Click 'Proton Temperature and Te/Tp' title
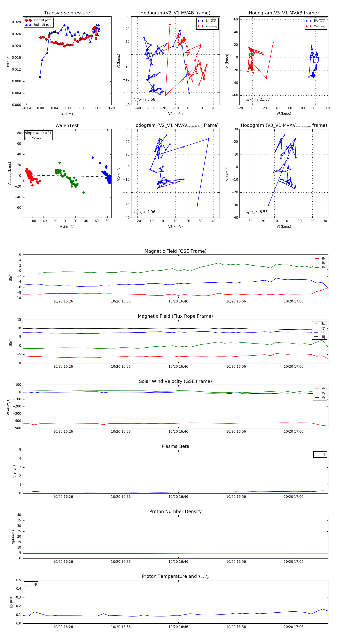This screenshot has width=351, height=644. [x=175, y=576]
